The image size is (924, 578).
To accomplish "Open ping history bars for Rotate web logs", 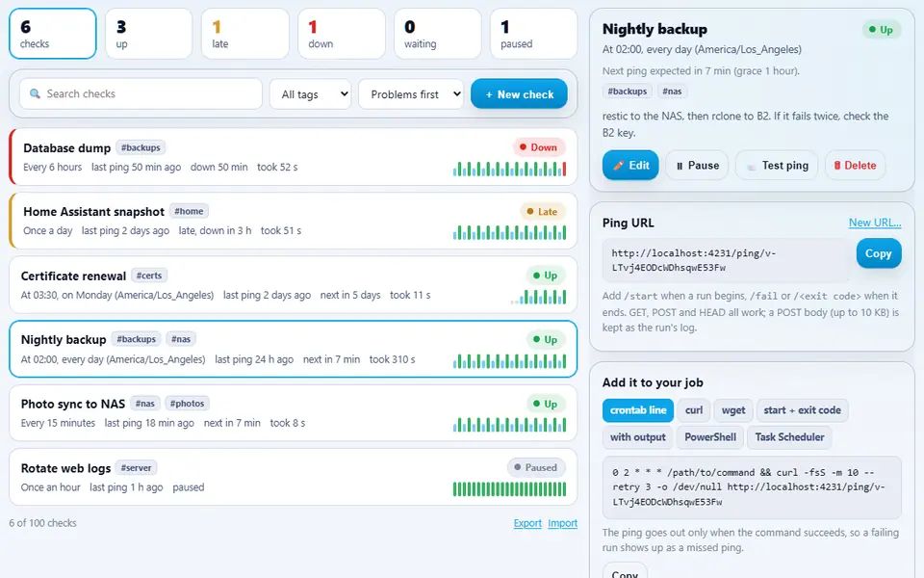I will (510, 489).
